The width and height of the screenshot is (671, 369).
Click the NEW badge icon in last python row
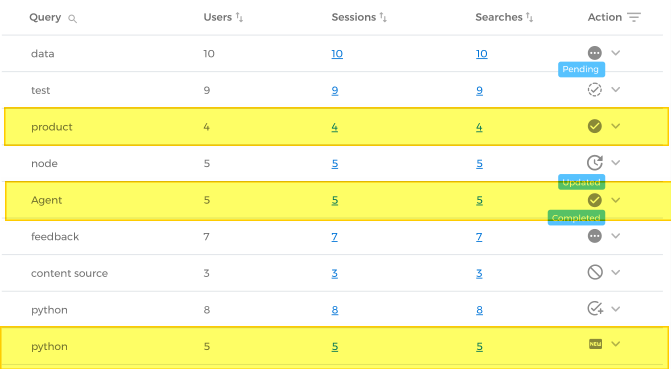tap(595, 344)
